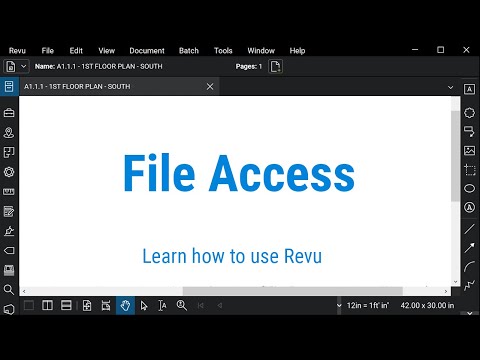Open the Revu menu
Image resolution: width=480 pixels, height=360 pixels.
pyautogui.click(x=17, y=51)
